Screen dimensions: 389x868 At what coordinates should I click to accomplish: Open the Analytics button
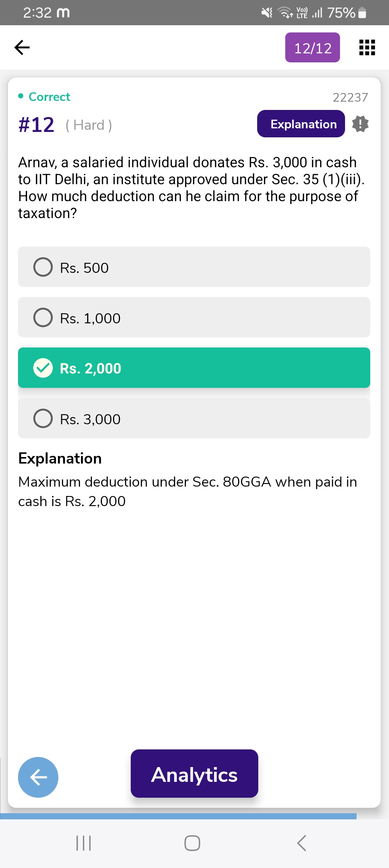click(x=194, y=774)
